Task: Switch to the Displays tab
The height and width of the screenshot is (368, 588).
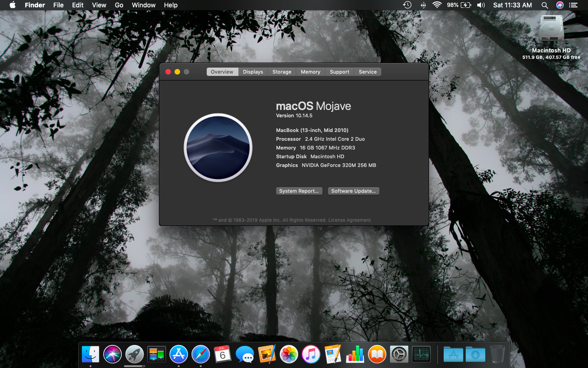Action: [x=253, y=72]
